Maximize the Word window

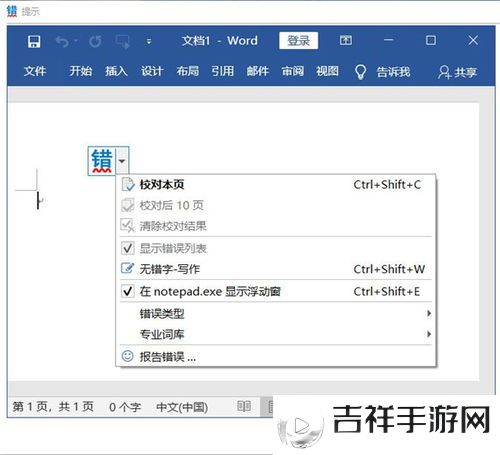431,40
